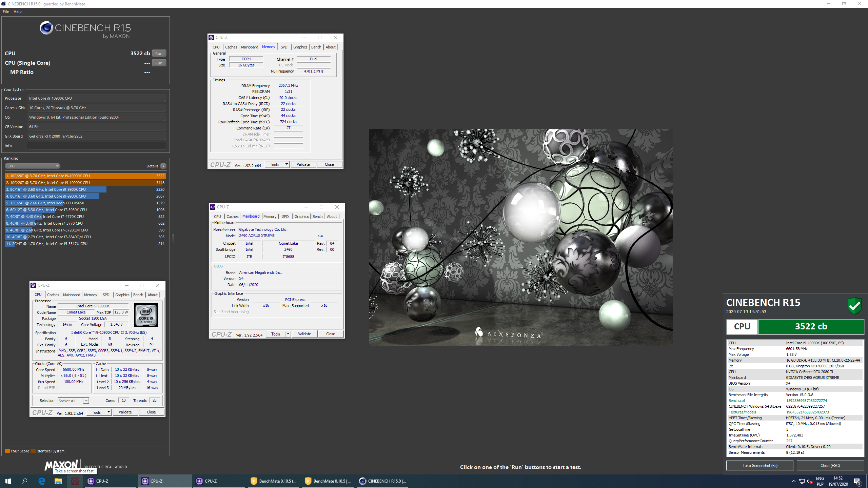The width and height of the screenshot is (868, 488).
Task: Open BenchMate 0.10.5 | ... taskbar item
Action: click(327, 481)
